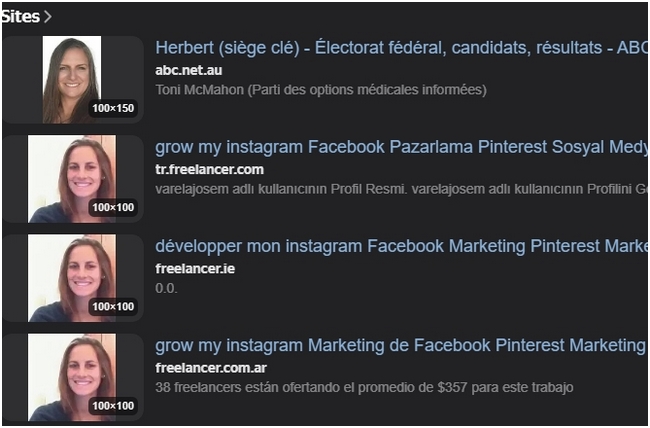
Task: Click the 100×150 size badge
Action: coord(113,108)
